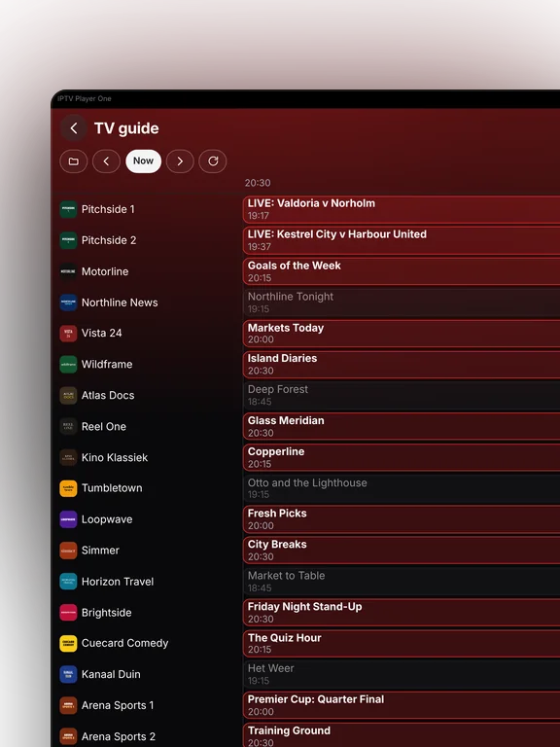The image size is (560, 747).
Task: Select the Pitchside 2 channel logo
Action: pos(68,240)
